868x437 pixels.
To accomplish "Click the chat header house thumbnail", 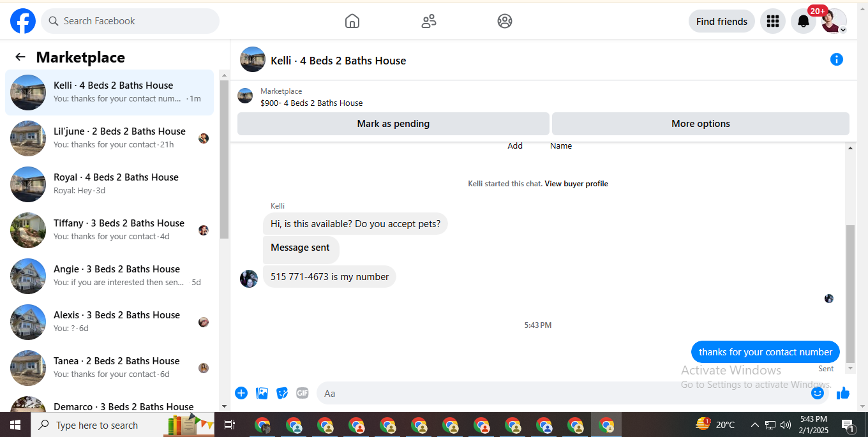I will [253, 59].
